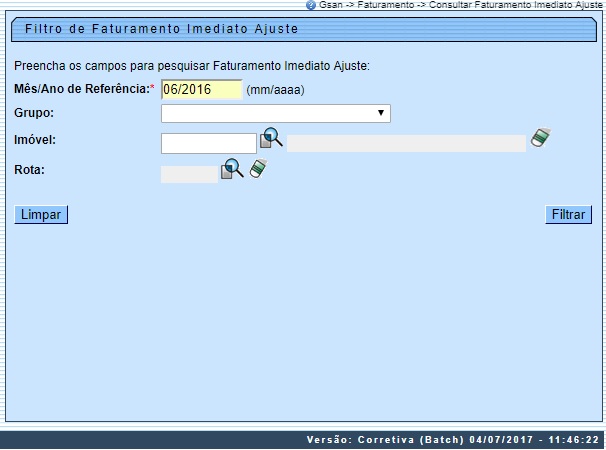Open the Rota search magnifier icon

pyautogui.click(x=232, y=169)
